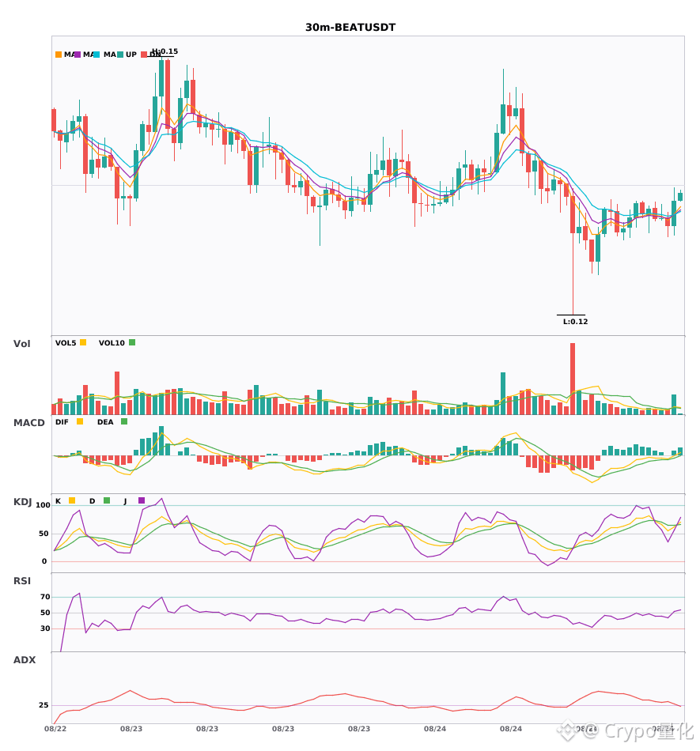Click the green VOL10 legend swatch
This screenshot has height=751, width=700.
pyautogui.click(x=132, y=342)
